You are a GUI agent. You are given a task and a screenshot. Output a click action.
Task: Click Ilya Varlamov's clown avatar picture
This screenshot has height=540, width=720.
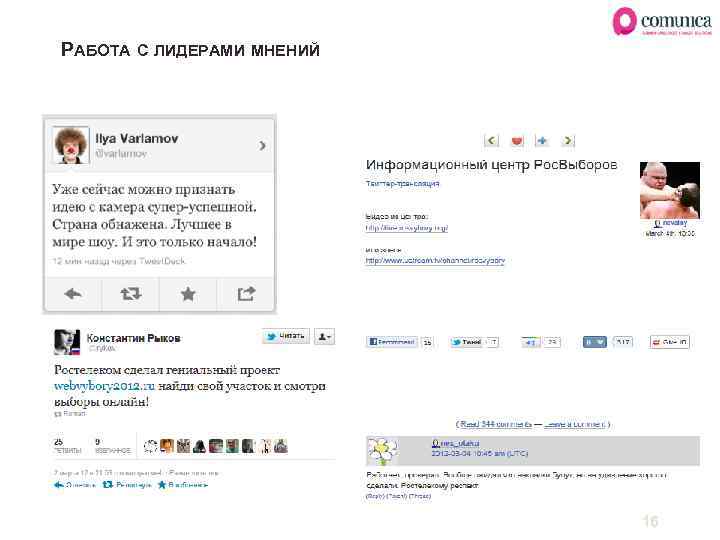70,145
